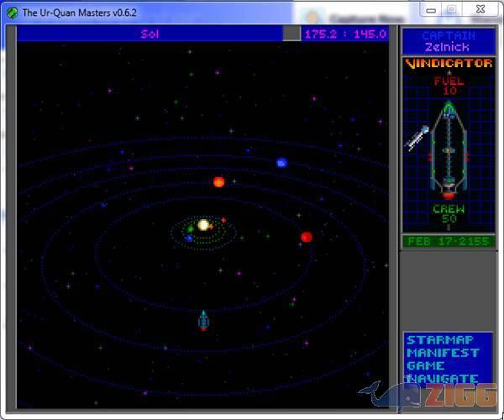This screenshot has height=420, width=504.
Task: Select the blue planet on the outer orbit
Action: [281, 163]
